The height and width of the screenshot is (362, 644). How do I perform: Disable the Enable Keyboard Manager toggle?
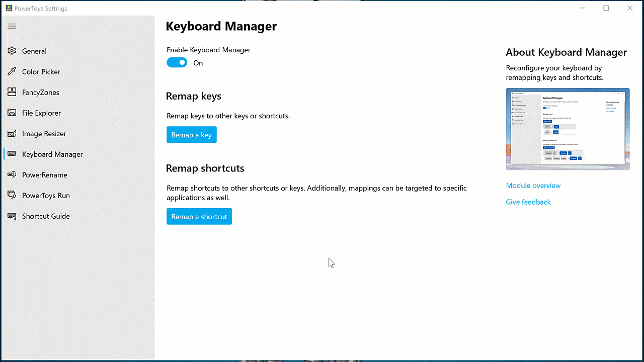(x=177, y=63)
